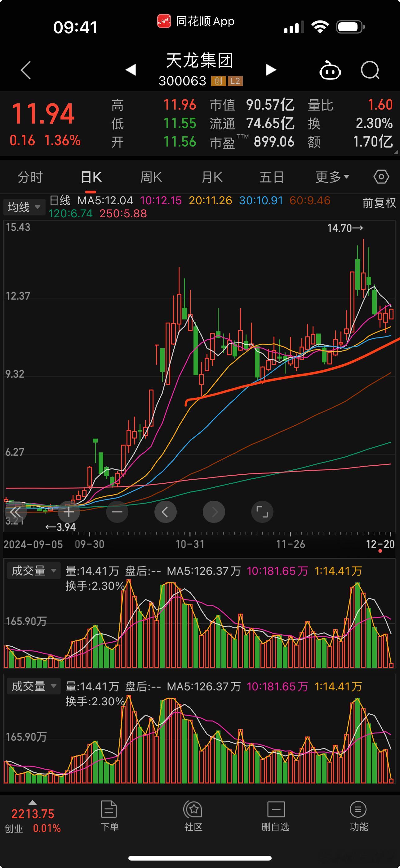Tap the 创 board badge
Image resolution: width=400 pixels, height=868 pixels.
click(x=218, y=81)
